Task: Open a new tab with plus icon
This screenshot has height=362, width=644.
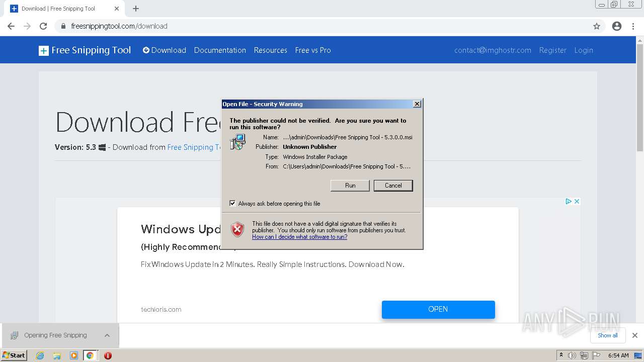Action: (136, 9)
